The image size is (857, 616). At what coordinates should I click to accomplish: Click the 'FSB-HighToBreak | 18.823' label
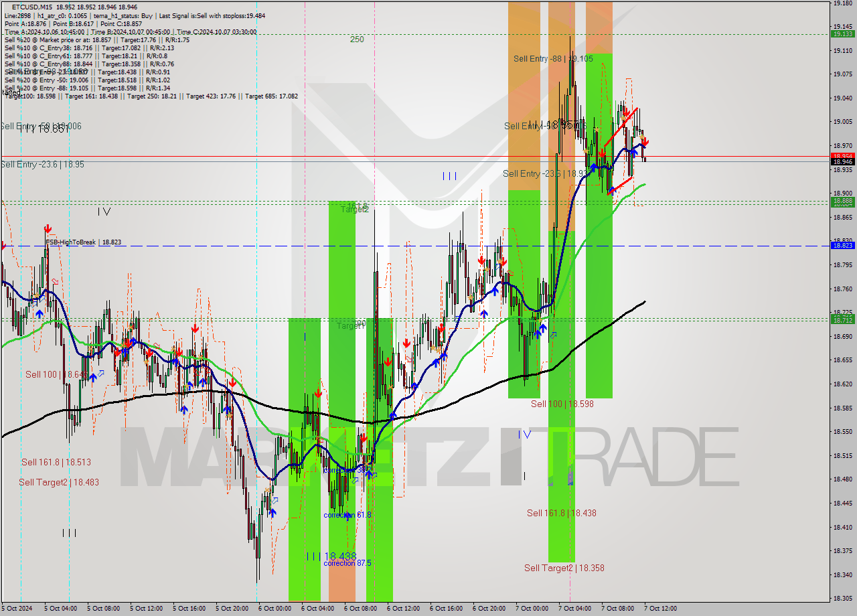84,242
